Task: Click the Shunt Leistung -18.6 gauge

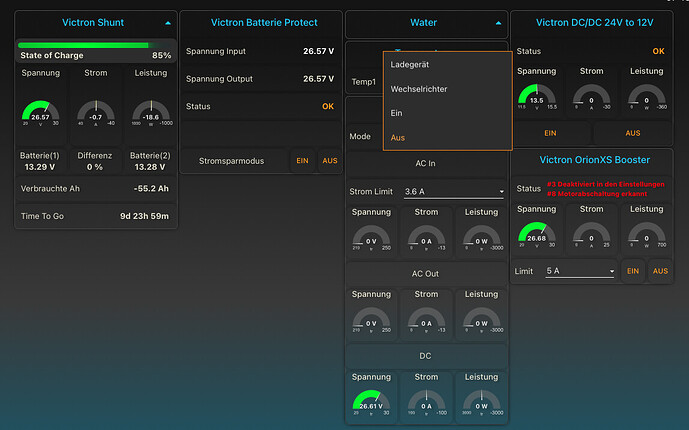Action: pos(151,113)
